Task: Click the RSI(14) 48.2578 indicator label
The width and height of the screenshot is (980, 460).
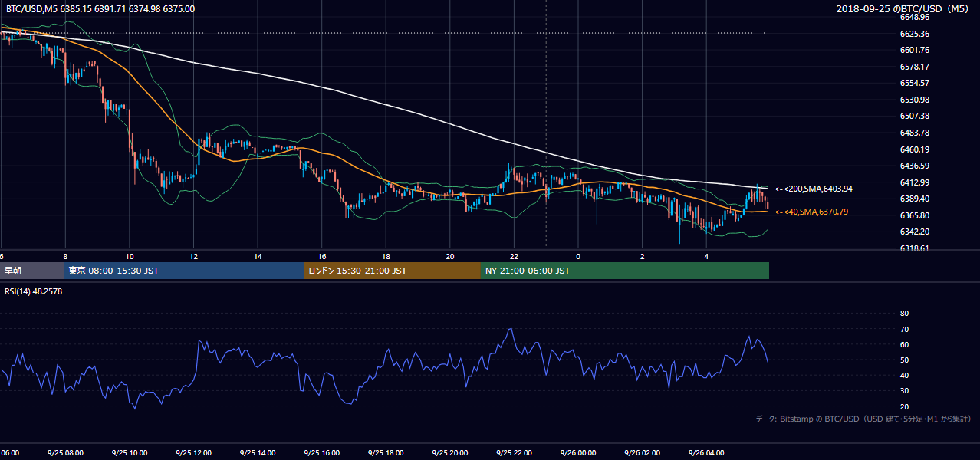Action: click(34, 291)
